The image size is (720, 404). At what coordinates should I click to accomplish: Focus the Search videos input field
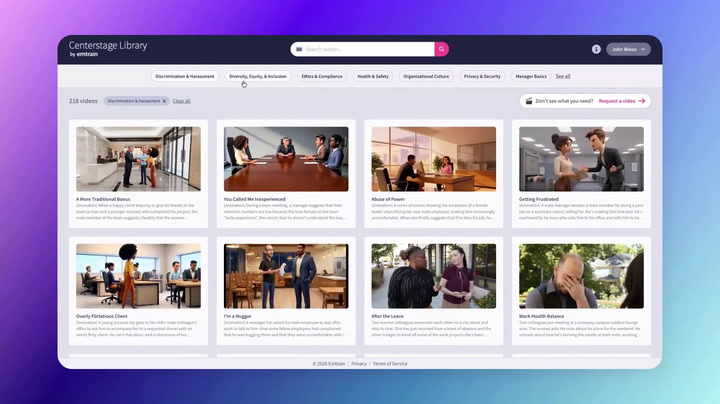[363, 49]
